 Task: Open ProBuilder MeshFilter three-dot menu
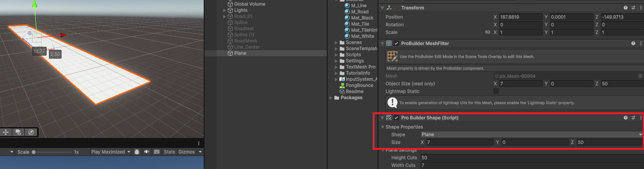(x=641, y=43)
